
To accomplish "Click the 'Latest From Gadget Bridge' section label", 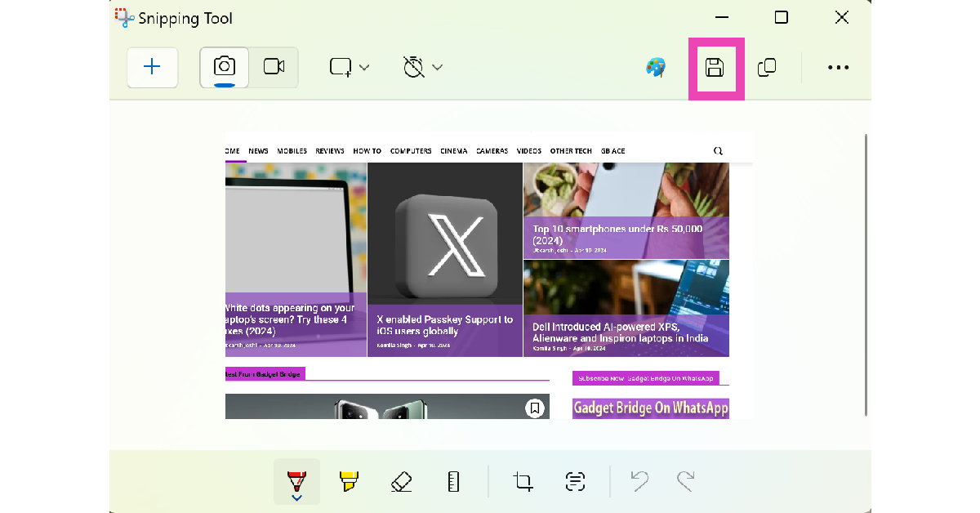I will 265,374.
